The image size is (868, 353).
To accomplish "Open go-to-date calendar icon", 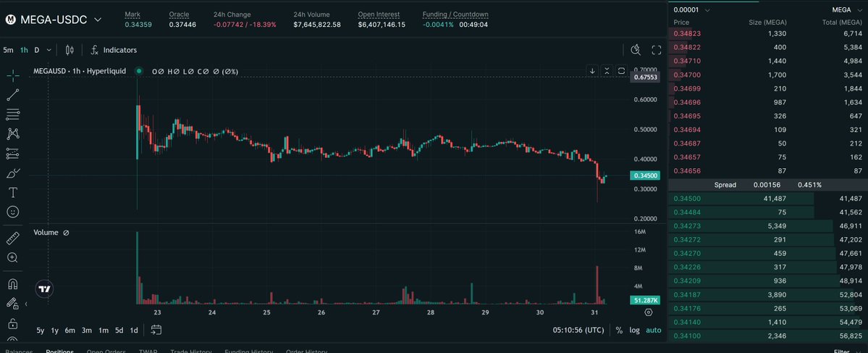I will 156,331.
